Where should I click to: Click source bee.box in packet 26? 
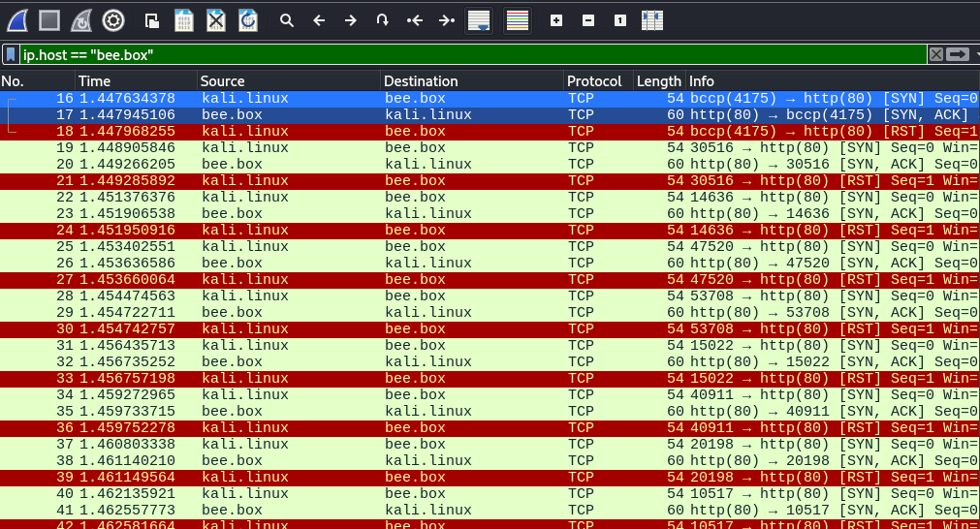[x=232, y=263]
